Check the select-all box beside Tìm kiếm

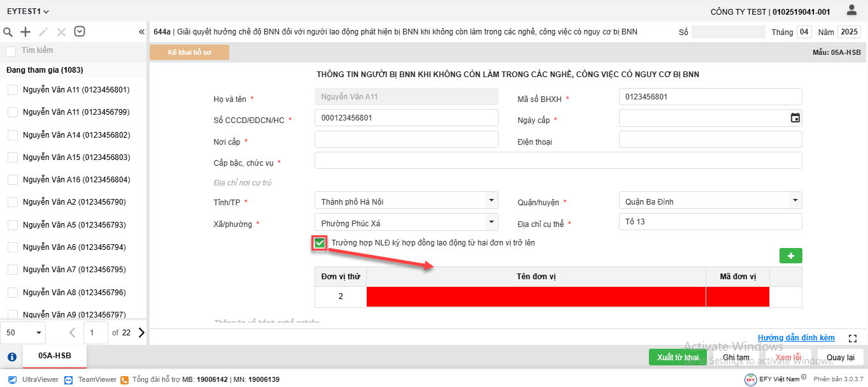tap(11, 51)
